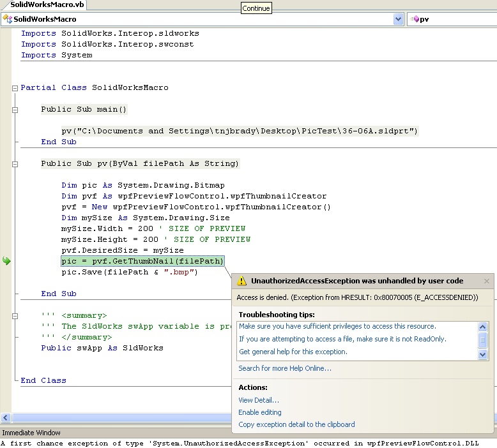The width and height of the screenshot is (497, 448).
Task: Click the 'Imports System' line
Action: (57, 55)
